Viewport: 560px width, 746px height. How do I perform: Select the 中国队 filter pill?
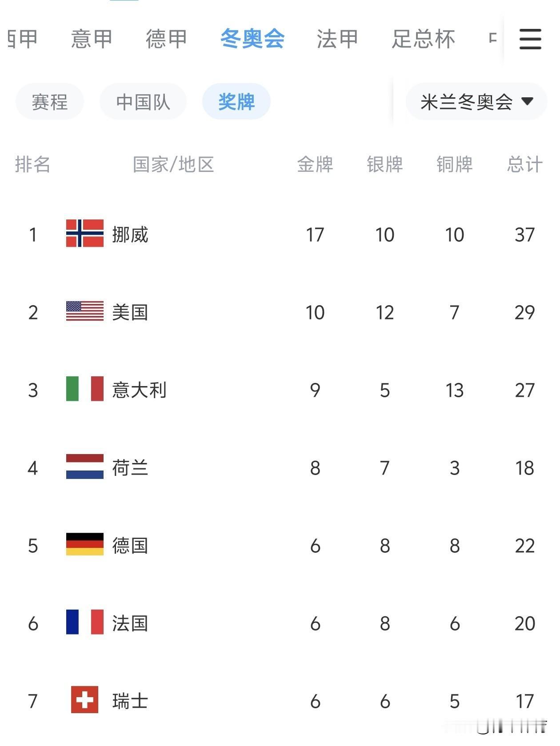pos(143,102)
